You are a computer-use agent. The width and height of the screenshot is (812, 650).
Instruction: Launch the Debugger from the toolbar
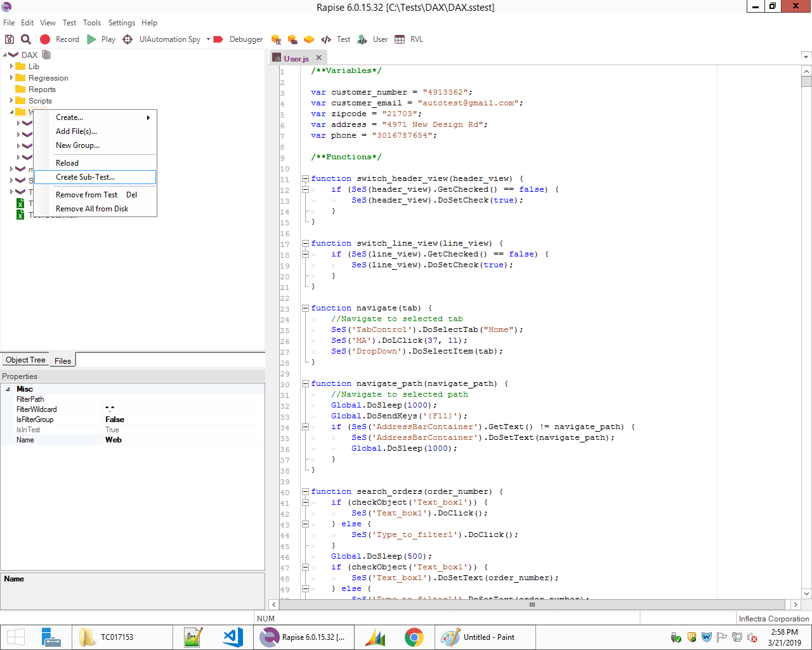point(238,39)
